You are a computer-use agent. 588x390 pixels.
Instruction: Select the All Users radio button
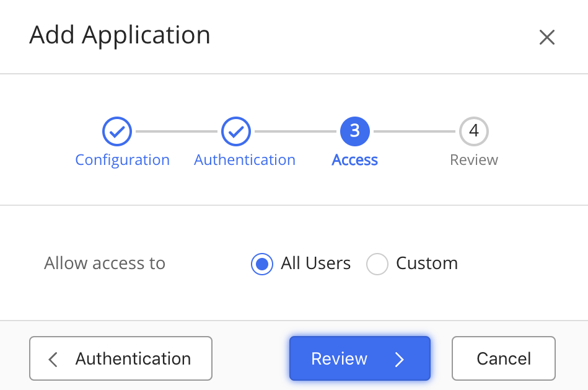click(262, 264)
